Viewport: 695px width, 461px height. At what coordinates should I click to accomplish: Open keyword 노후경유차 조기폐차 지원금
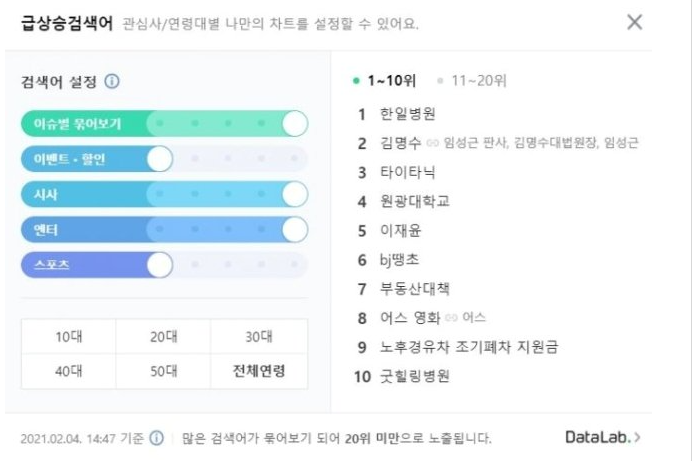469,347
